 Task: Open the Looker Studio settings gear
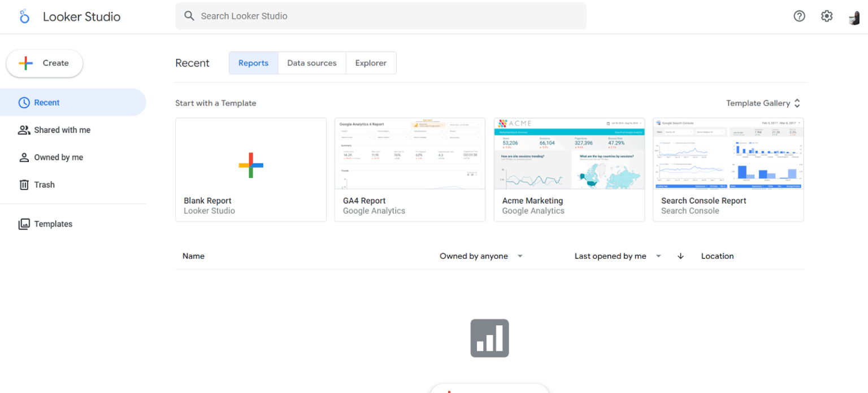827,16
